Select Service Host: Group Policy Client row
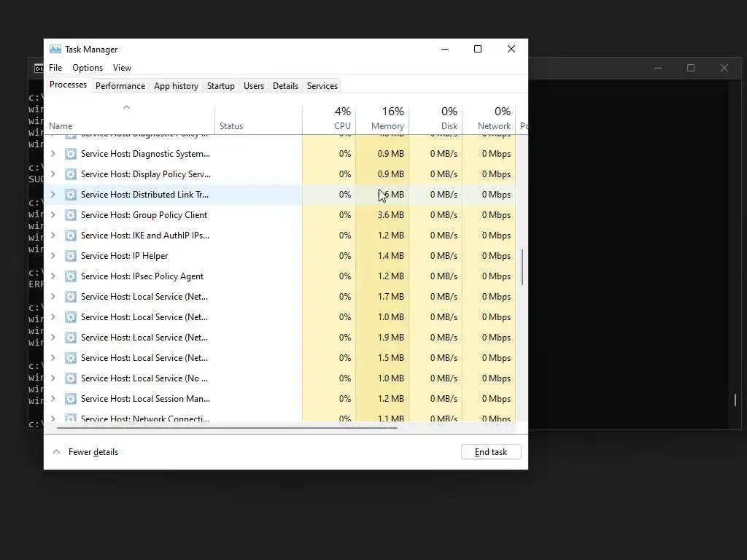Image resolution: width=747 pixels, height=560 pixels. pyautogui.click(x=280, y=215)
